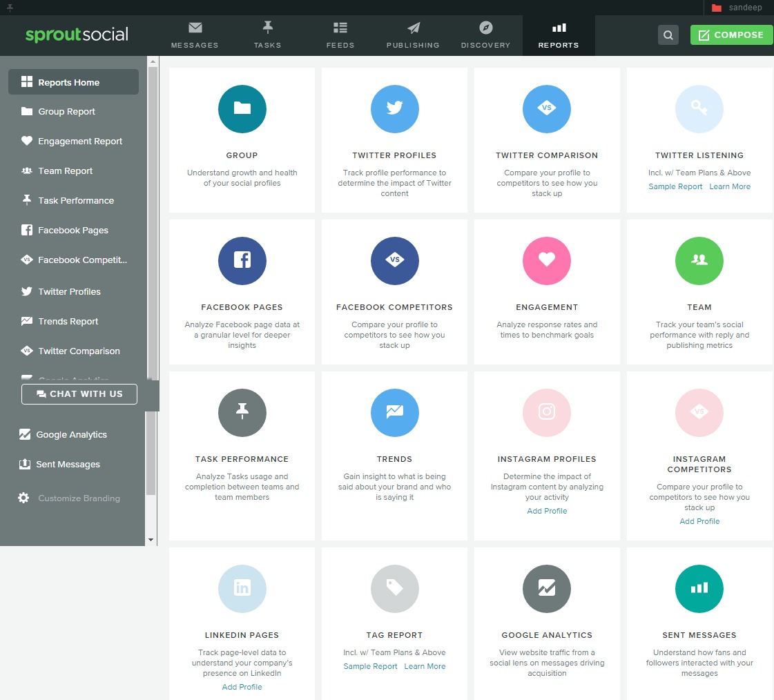Screen dimensions: 774x700
Task: Open the green Team report icon
Action: coord(699,260)
